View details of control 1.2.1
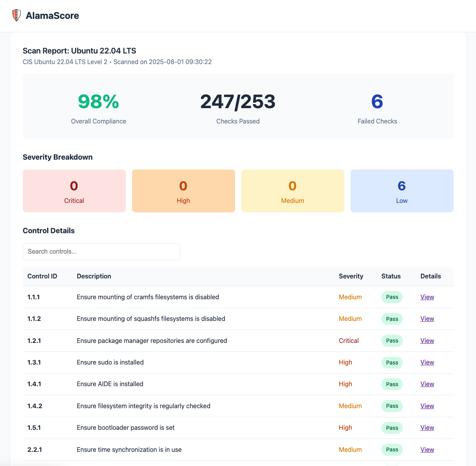 coord(427,341)
